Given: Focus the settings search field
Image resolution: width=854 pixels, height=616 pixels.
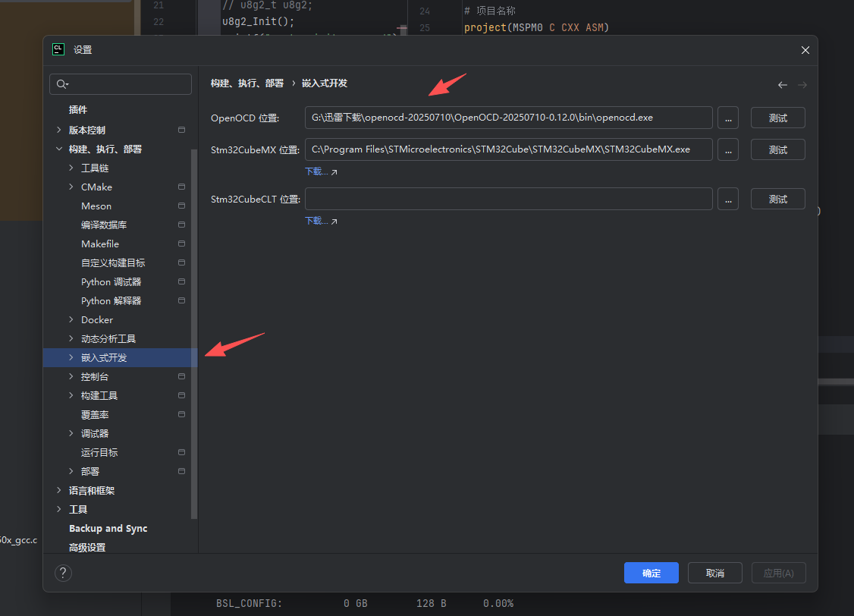Looking at the screenshot, I should coord(121,84).
